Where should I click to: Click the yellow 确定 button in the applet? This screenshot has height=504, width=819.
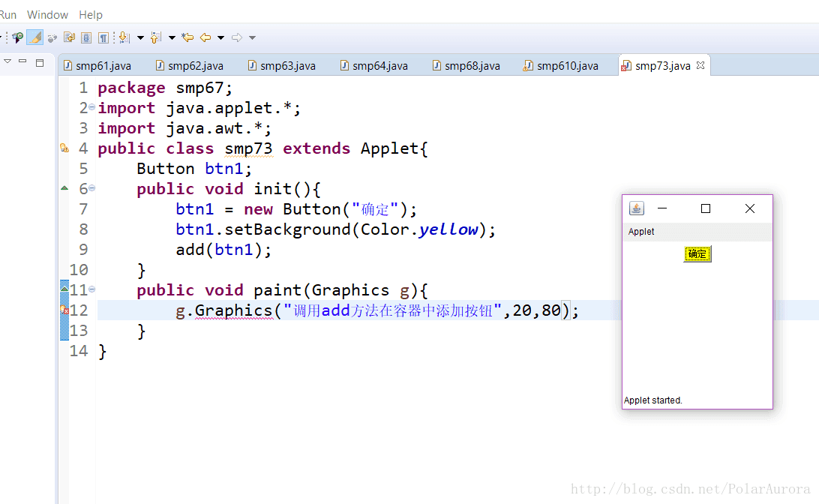[x=697, y=254]
